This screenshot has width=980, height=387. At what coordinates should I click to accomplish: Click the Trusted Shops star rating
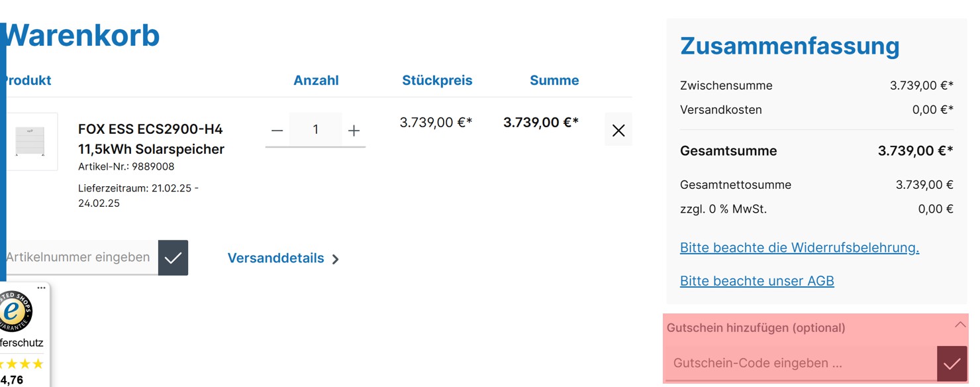coord(21,364)
